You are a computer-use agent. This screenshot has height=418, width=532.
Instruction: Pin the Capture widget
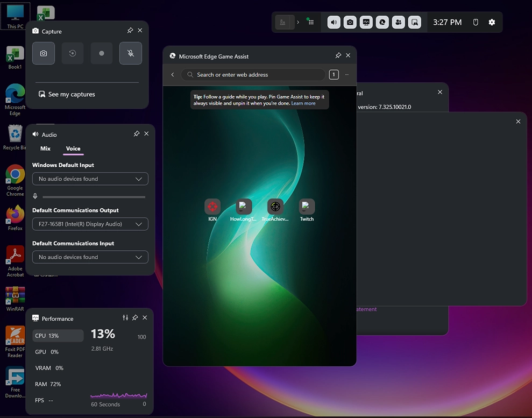(130, 31)
